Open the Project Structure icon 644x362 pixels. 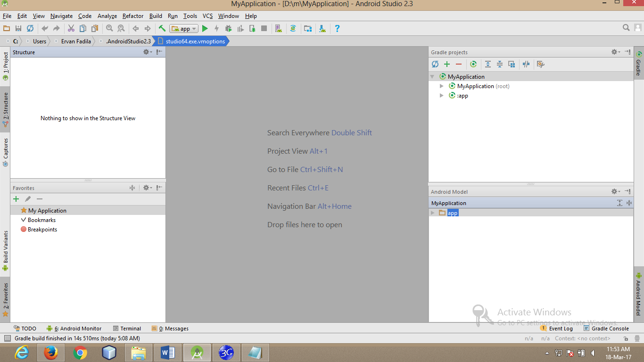(x=308, y=28)
